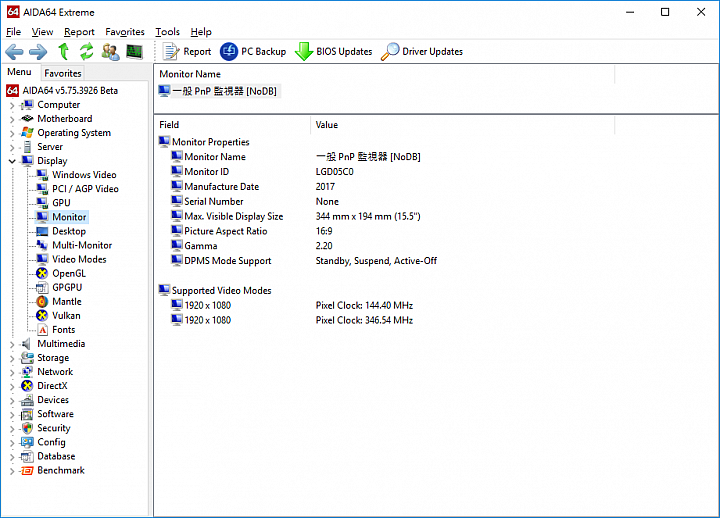Click the Multimedia speaker icon

(x=27, y=344)
